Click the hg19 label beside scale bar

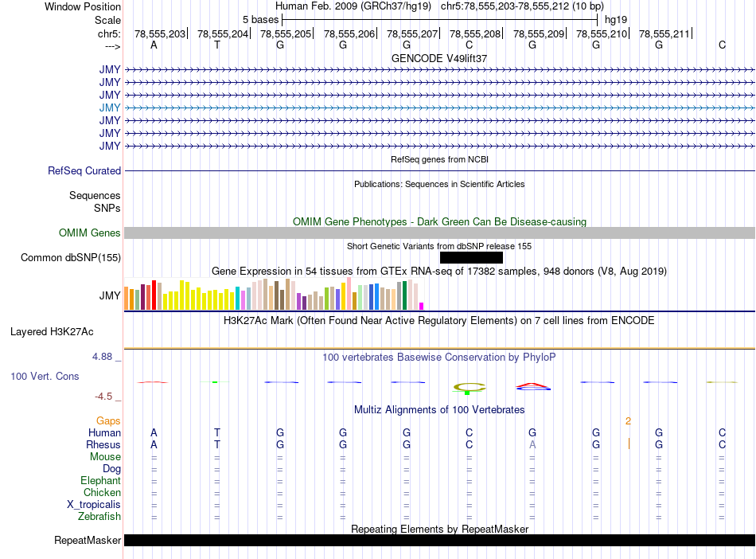616,20
